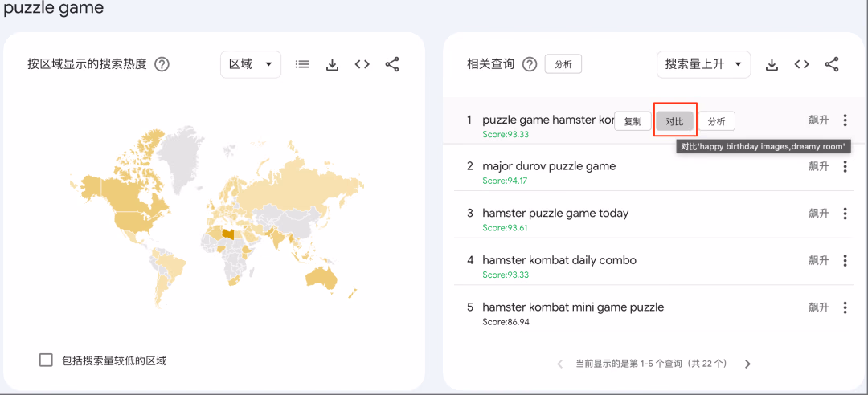Click the compare button for first query
This screenshot has height=395, width=868.
click(x=675, y=122)
